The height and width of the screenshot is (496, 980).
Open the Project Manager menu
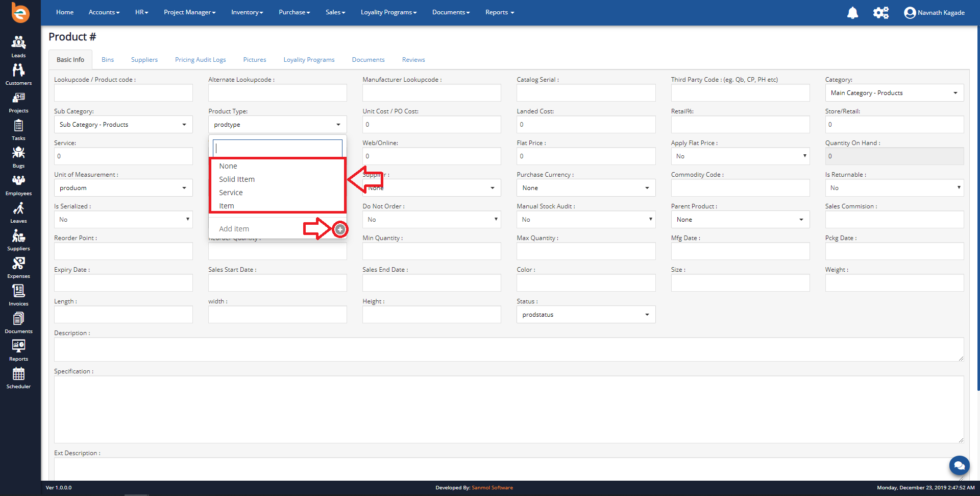point(190,12)
